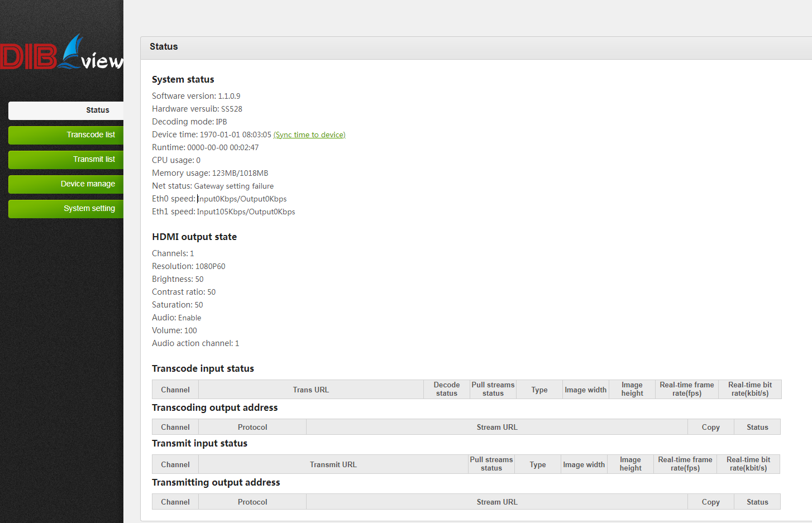Click Image width header in Transcode input table
The image size is (812, 523).
[585, 390]
